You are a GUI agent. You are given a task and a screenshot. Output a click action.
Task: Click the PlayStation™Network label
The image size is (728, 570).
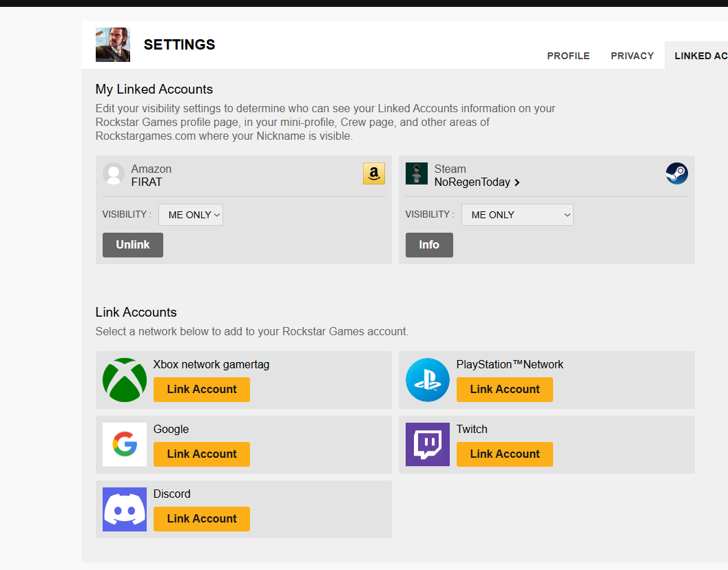click(510, 365)
